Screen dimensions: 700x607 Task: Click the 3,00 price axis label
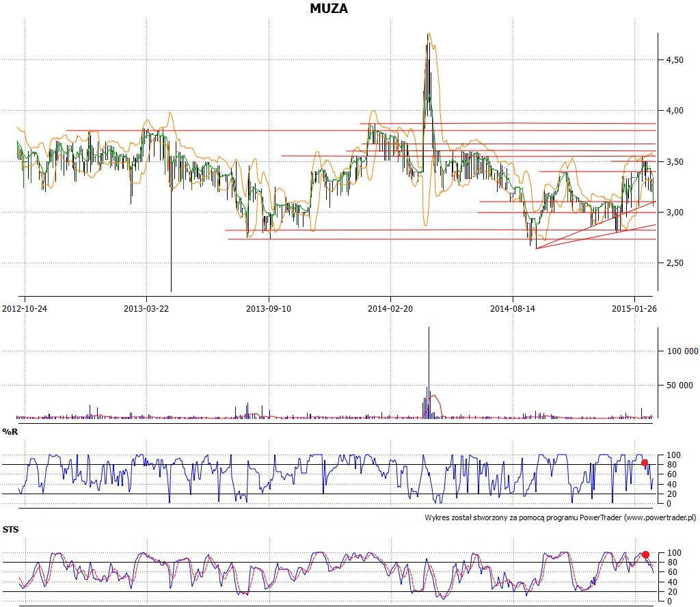click(675, 213)
